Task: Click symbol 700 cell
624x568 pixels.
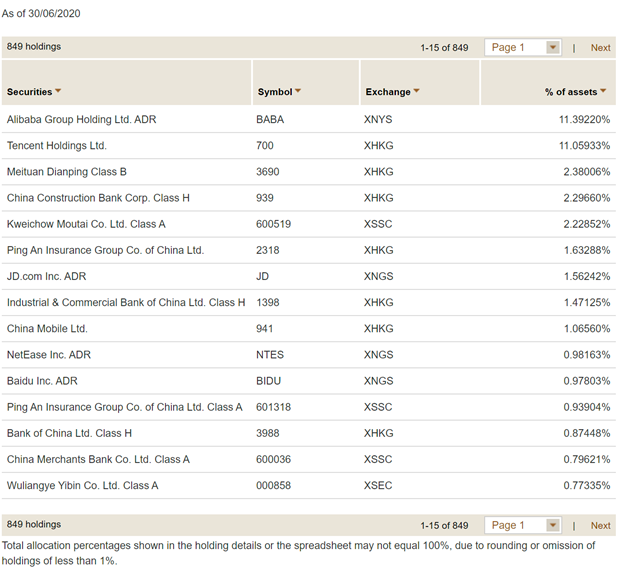Action: pos(265,146)
